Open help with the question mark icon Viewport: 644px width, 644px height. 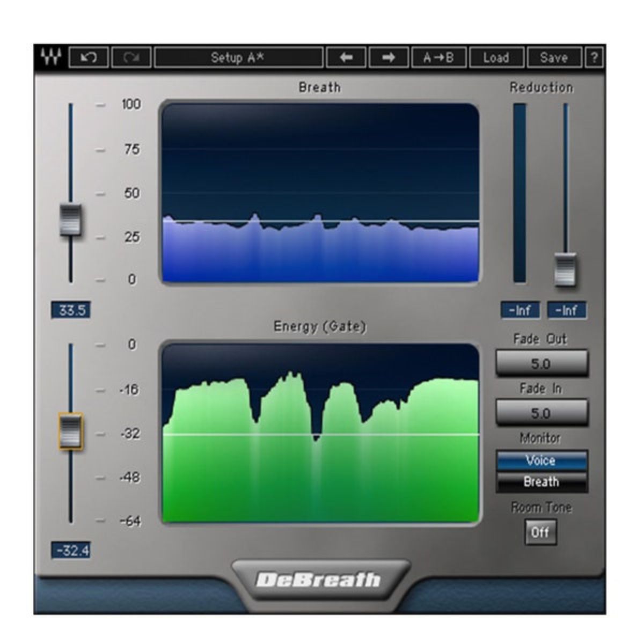point(594,57)
